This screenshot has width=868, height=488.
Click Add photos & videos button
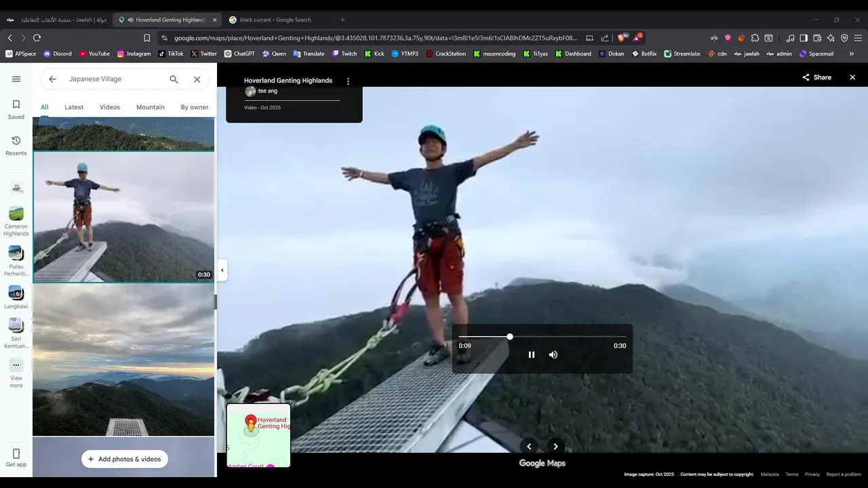pos(125,459)
